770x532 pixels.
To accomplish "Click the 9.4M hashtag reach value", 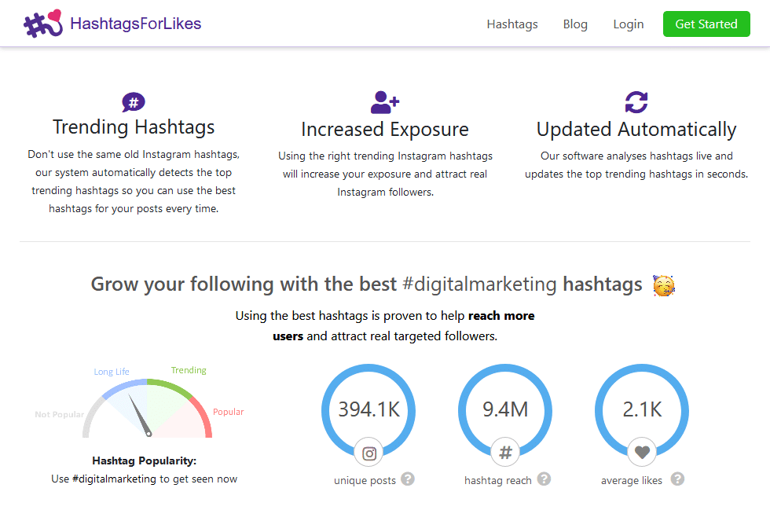I will [505, 409].
